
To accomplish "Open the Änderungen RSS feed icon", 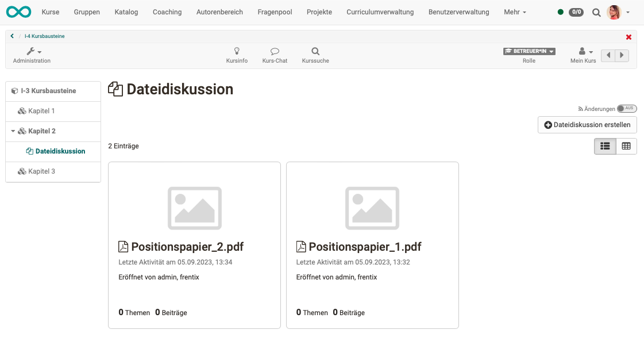I will pos(581,109).
